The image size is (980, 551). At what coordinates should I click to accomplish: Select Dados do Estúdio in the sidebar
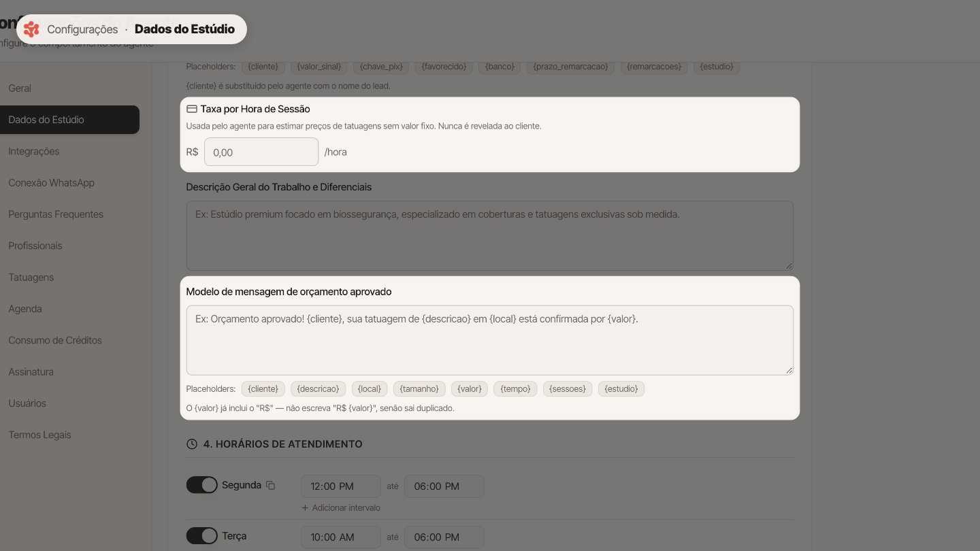70,120
